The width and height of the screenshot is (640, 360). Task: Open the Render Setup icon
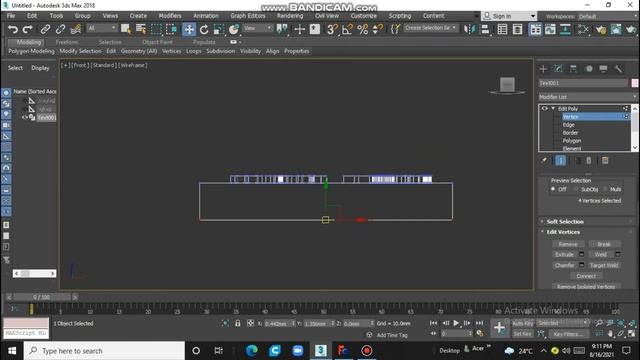click(x=601, y=29)
